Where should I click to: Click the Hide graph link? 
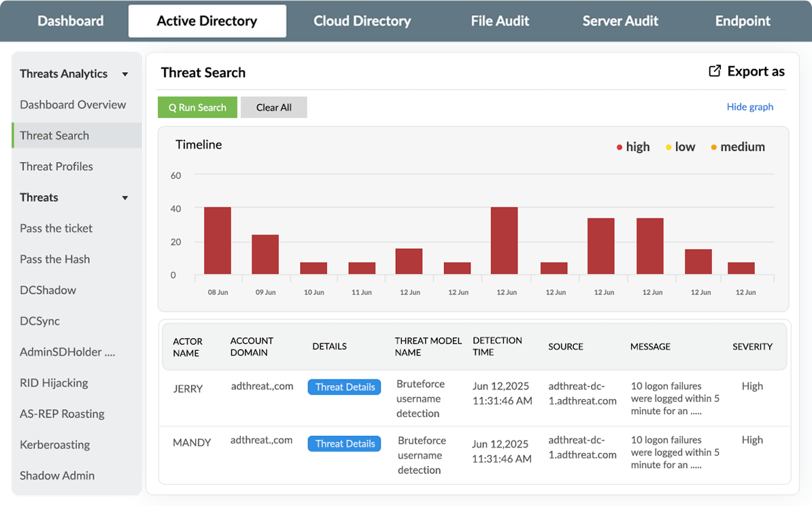pos(750,107)
